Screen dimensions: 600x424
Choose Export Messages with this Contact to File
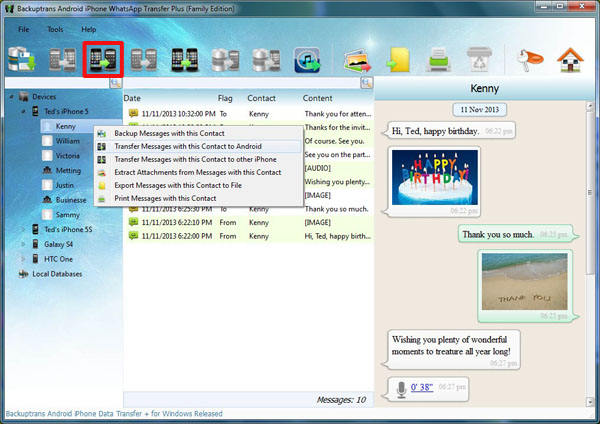tap(199, 185)
